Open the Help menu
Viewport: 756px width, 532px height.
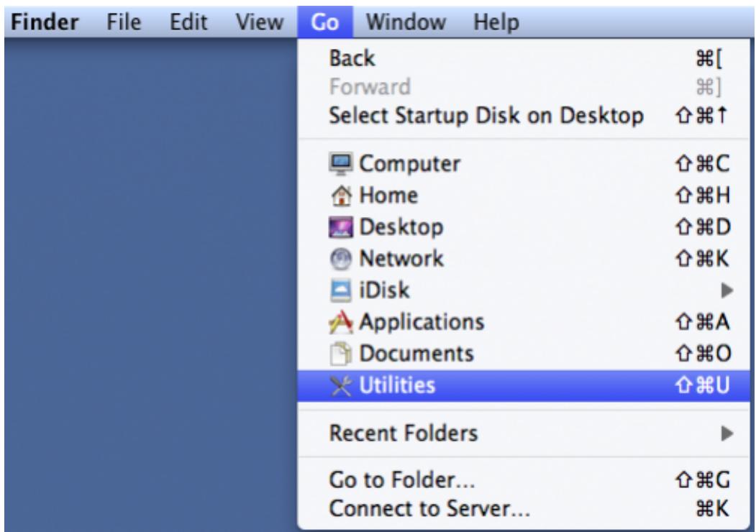pyautogui.click(x=496, y=22)
